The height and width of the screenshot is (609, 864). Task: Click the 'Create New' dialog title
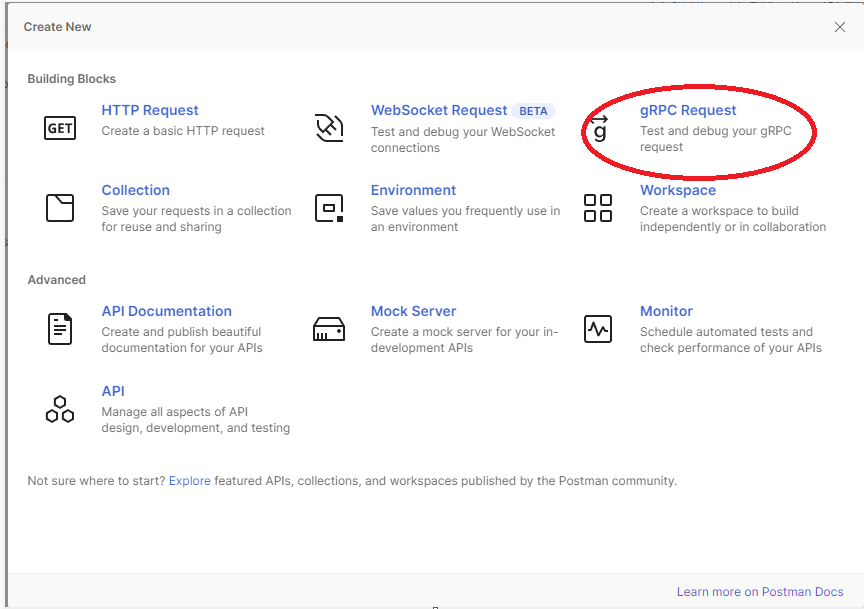click(x=57, y=27)
